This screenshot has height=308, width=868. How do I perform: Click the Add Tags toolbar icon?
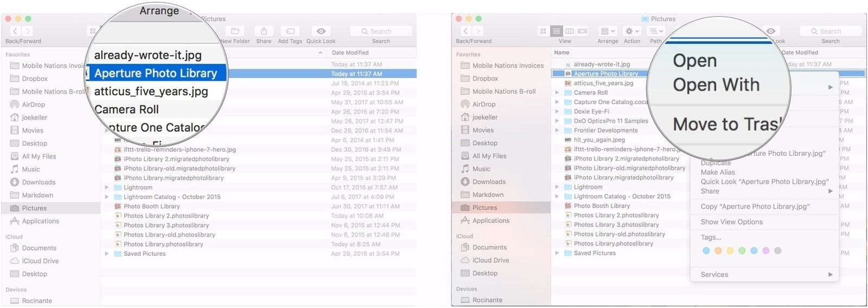(x=290, y=31)
